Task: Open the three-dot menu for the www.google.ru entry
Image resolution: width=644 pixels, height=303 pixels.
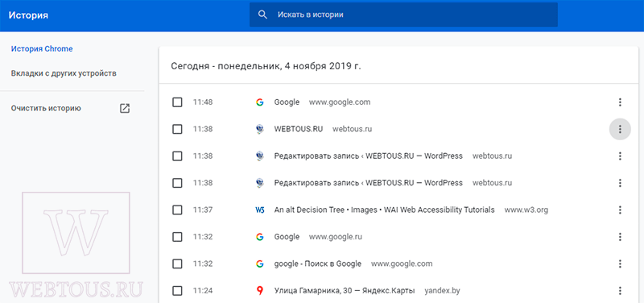Action: tap(620, 237)
